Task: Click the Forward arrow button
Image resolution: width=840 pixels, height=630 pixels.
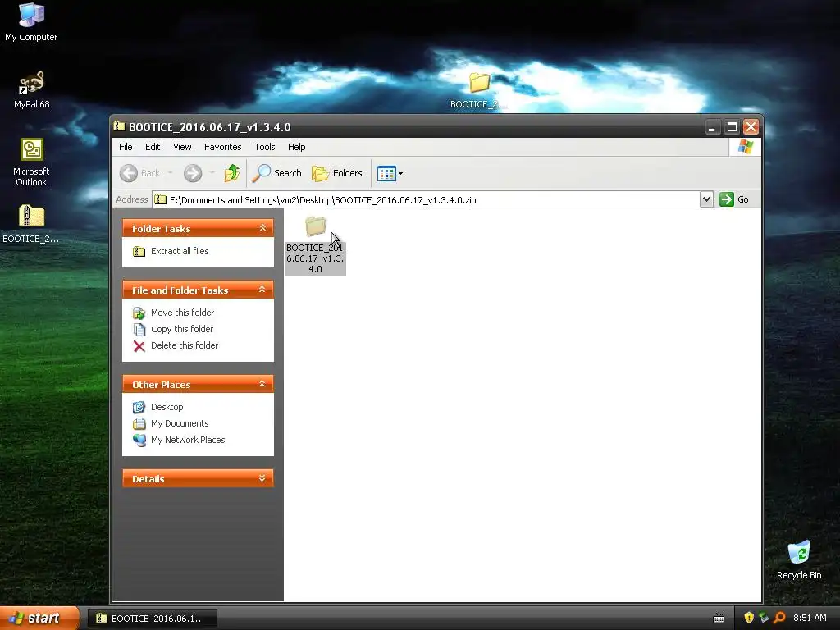Action: point(193,173)
